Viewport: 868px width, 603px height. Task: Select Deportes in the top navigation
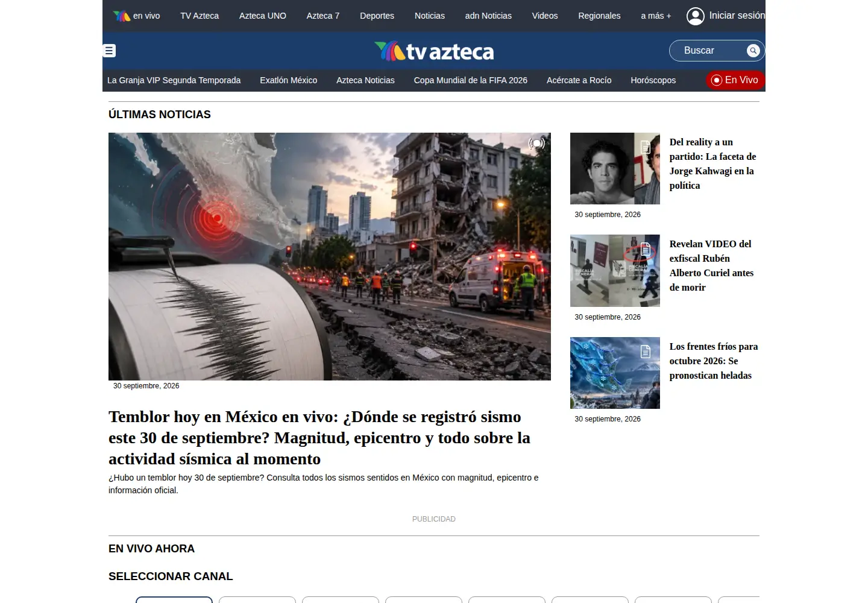click(x=377, y=16)
